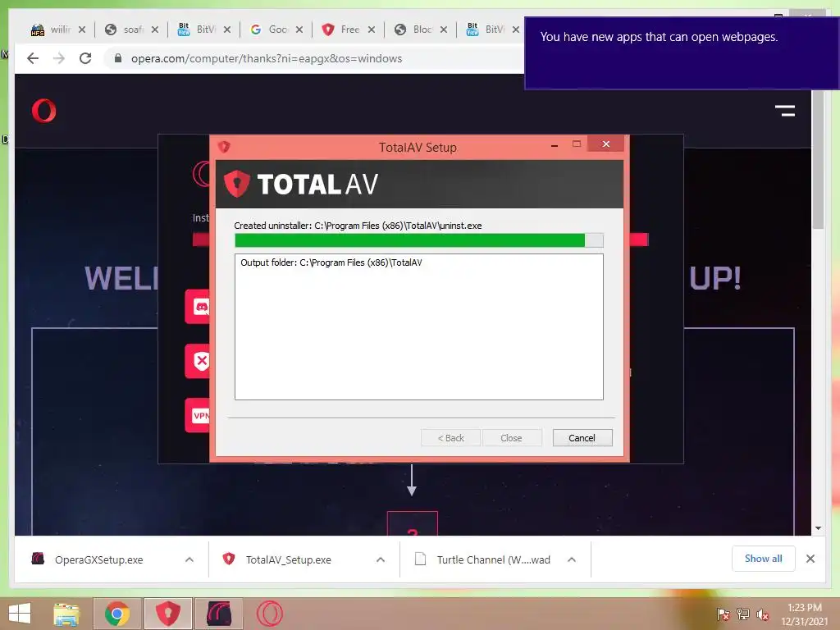The width and height of the screenshot is (840, 630).
Task: Minimize the TotalAV Setup window
Action: 555,144
